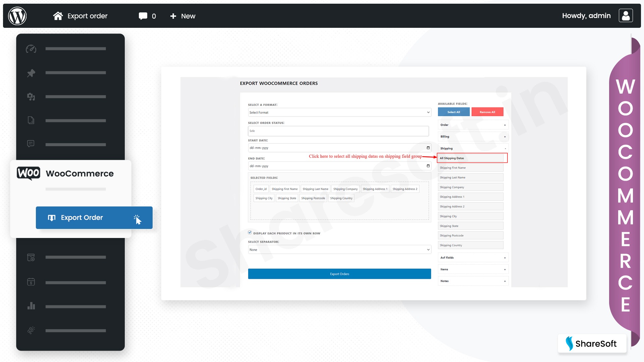The image size is (644, 362).
Task: Open the media library sidebar icon
Action: 31,97
